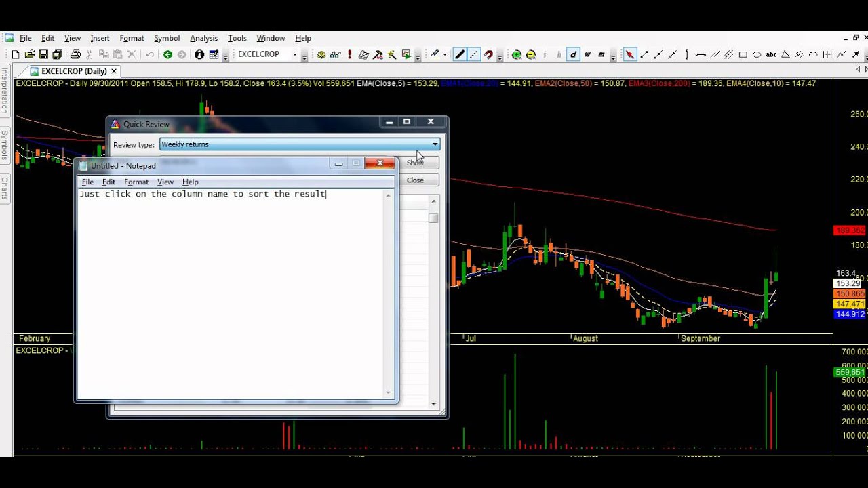Expand the eraser tool dropdown arrow
The height and width of the screenshot is (488, 868).
tap(445, 54)
